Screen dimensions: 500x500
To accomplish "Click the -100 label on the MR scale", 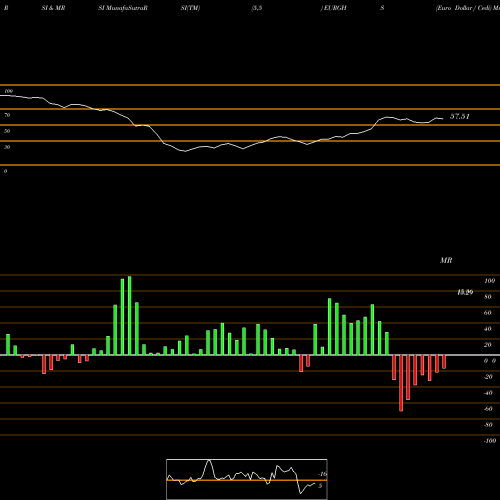I will 489,441.
